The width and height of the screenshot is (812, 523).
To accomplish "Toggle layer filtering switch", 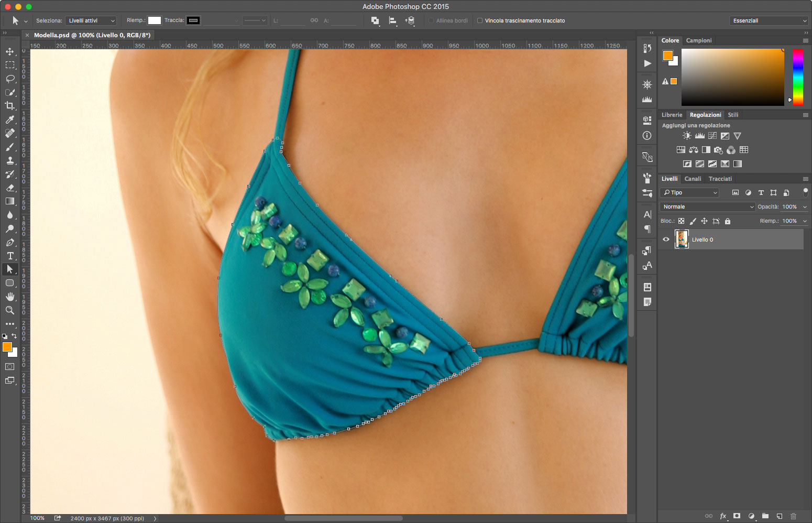I will tap(806, 192).
